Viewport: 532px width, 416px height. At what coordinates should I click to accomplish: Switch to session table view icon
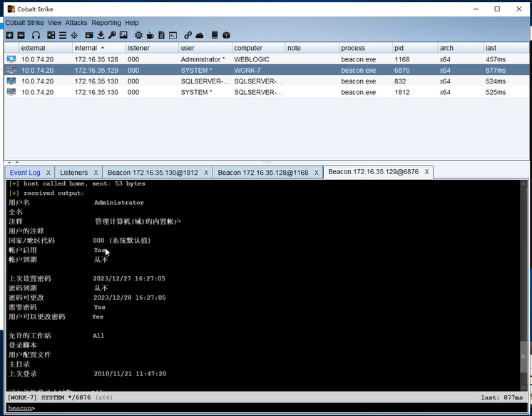[63, 35]
